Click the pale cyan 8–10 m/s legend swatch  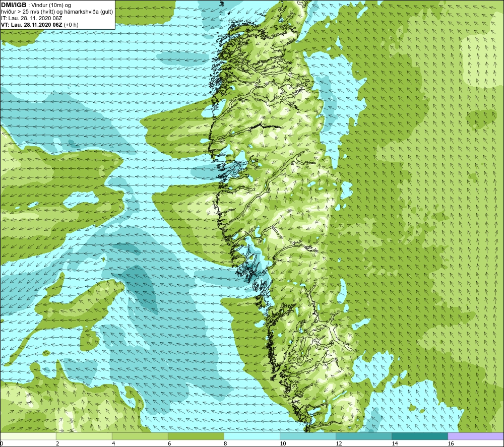click(251, 436)
